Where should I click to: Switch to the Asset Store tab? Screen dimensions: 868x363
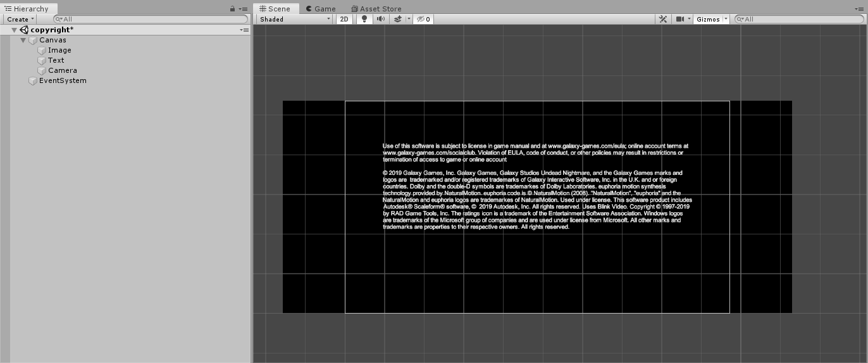pyautogui.click(x=376, y=9)
